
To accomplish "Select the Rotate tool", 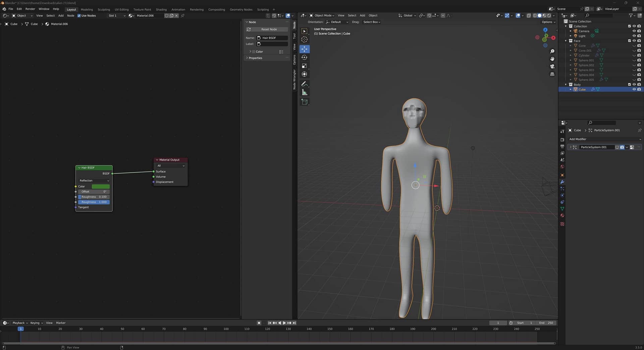I will 304,57.
